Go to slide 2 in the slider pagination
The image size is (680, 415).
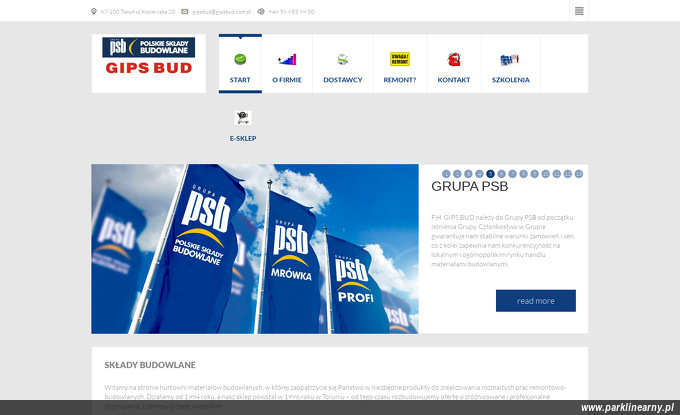(x=457, y=174)
